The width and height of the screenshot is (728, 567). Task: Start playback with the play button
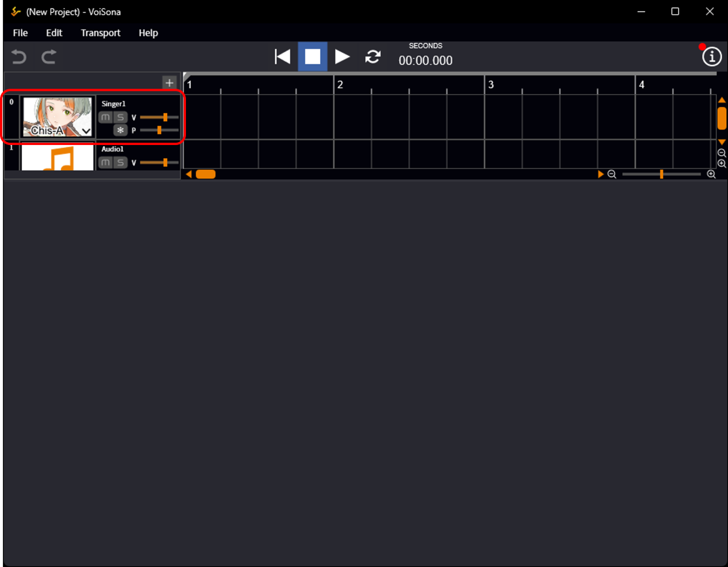(x=342, y=56)
